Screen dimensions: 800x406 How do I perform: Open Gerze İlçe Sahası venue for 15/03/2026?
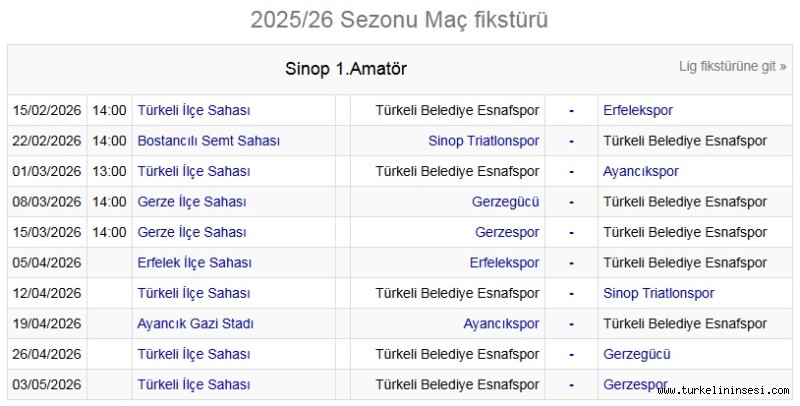[x=191, y=233]
